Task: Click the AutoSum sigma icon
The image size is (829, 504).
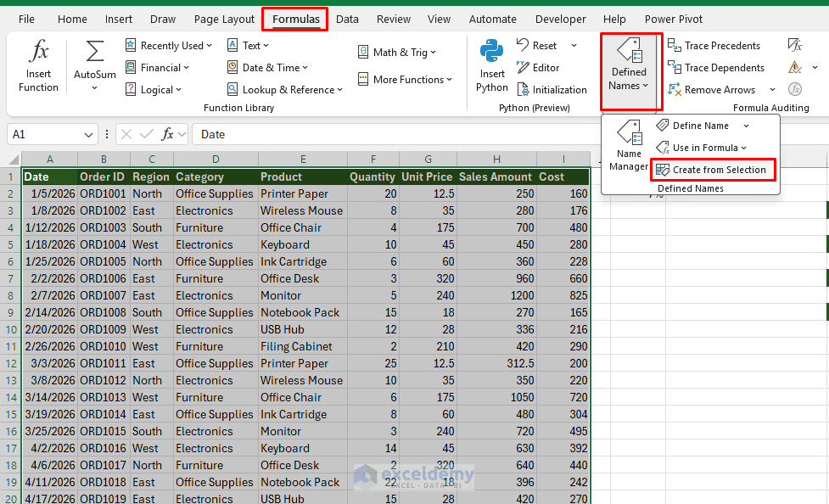Action: tap(95, 52)
